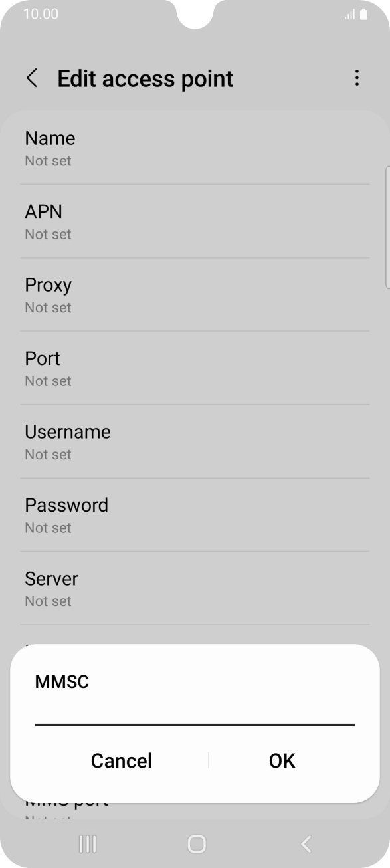Tap the navigation Back button
390x868 pixels.
pos(305,845)
